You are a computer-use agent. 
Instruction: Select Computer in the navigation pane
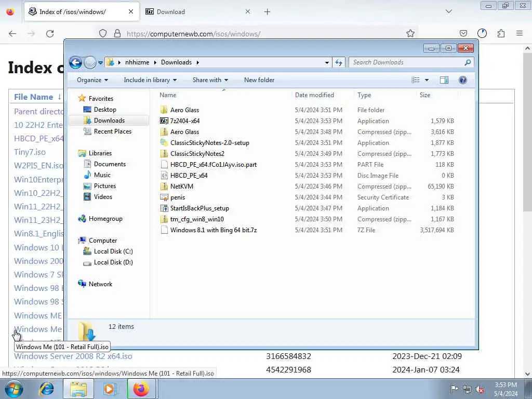(103, 241)
